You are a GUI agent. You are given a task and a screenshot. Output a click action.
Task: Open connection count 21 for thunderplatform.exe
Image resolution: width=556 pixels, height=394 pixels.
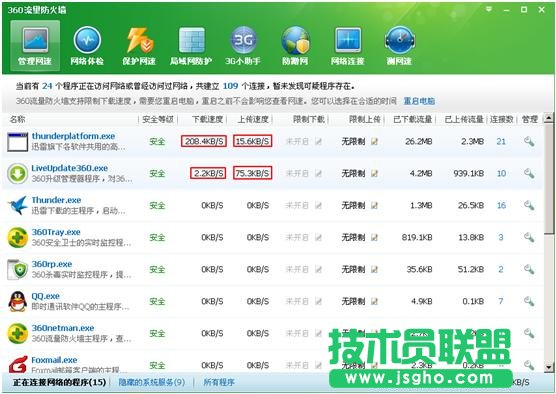point(501,141)
